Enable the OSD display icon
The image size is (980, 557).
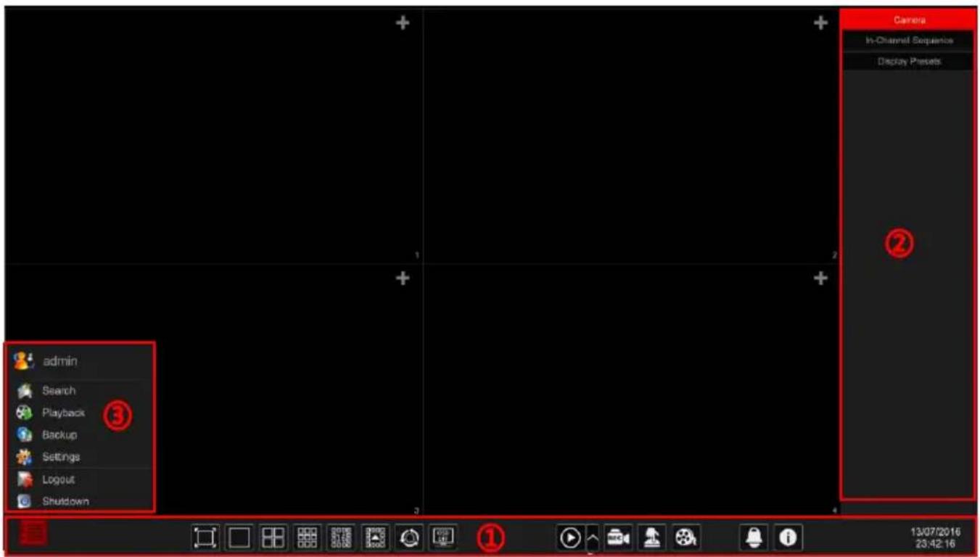442,537
